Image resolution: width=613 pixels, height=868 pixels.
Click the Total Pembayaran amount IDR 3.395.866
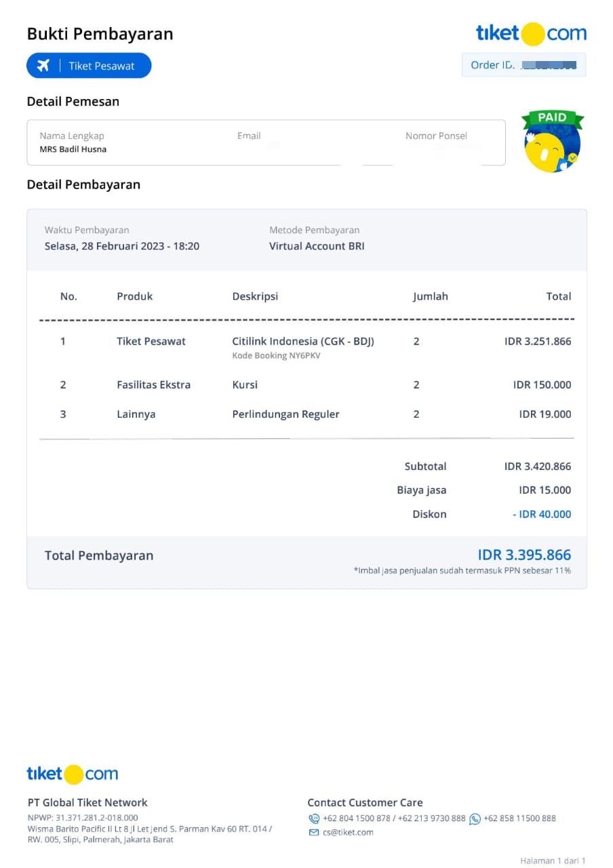pyautogui.click(x=524, y=555)
